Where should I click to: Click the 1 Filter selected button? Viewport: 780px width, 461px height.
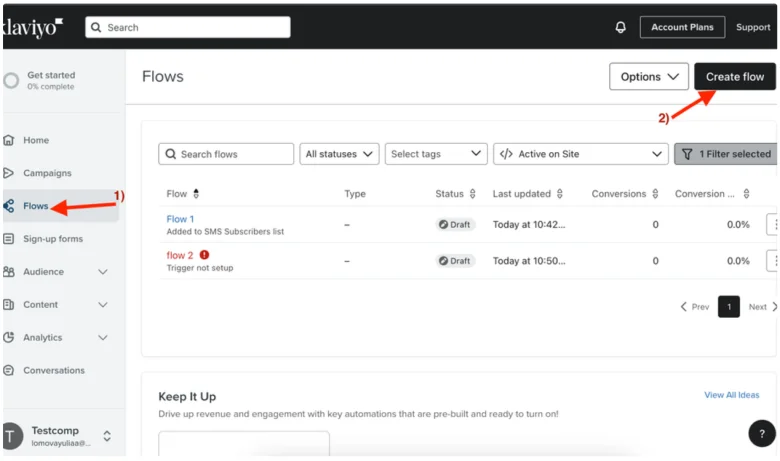pos(726,154)
